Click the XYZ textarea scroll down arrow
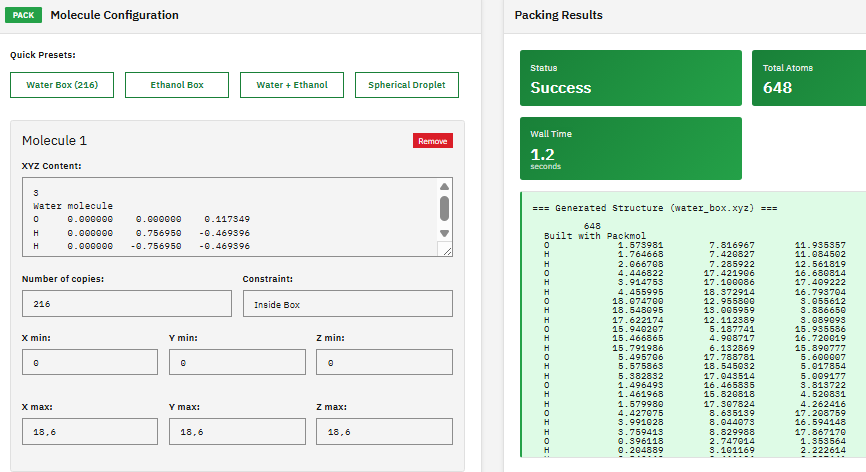 pos(444,233)
